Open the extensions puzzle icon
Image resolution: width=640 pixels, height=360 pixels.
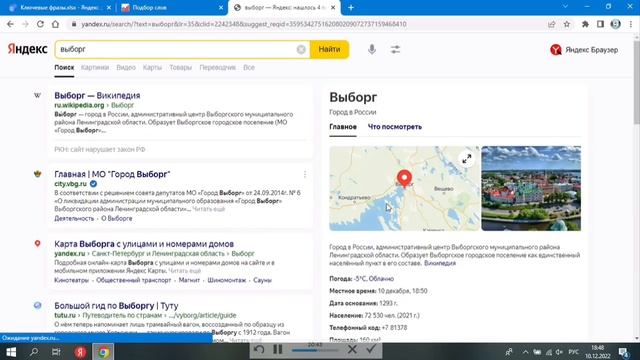point(585,24)
